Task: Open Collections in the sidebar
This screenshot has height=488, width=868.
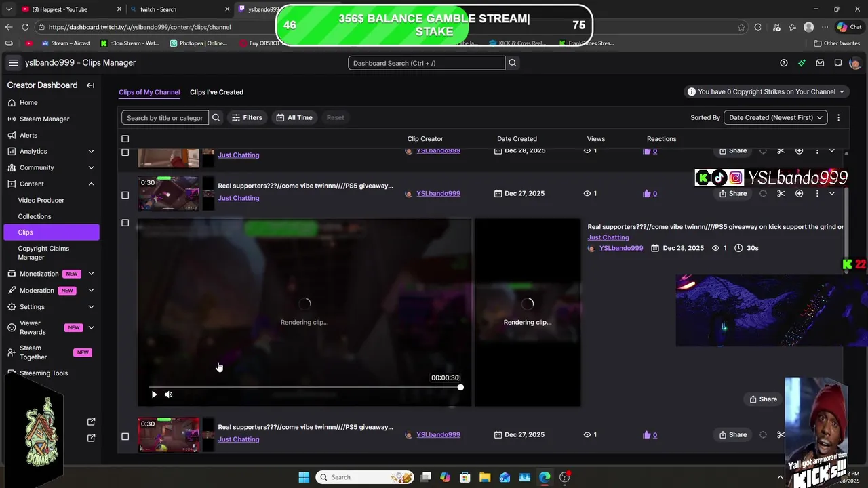Action: tap(35, 216)
